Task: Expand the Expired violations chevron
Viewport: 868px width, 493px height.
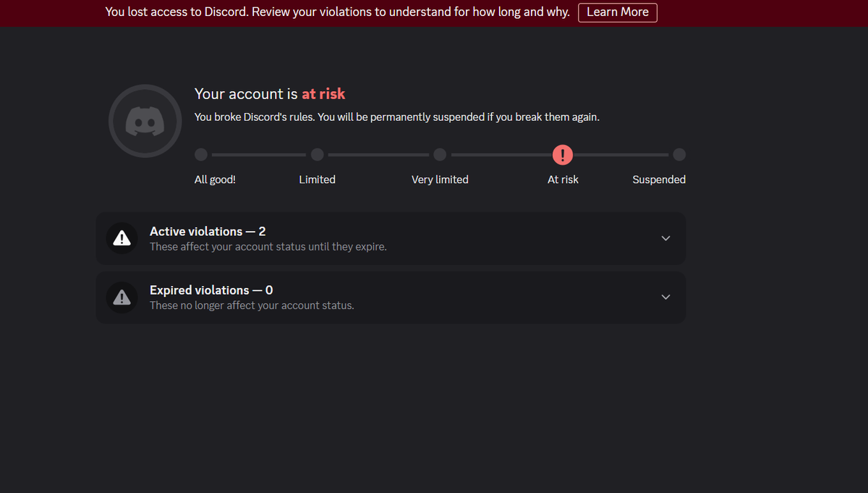Action: tap(666, 297)
